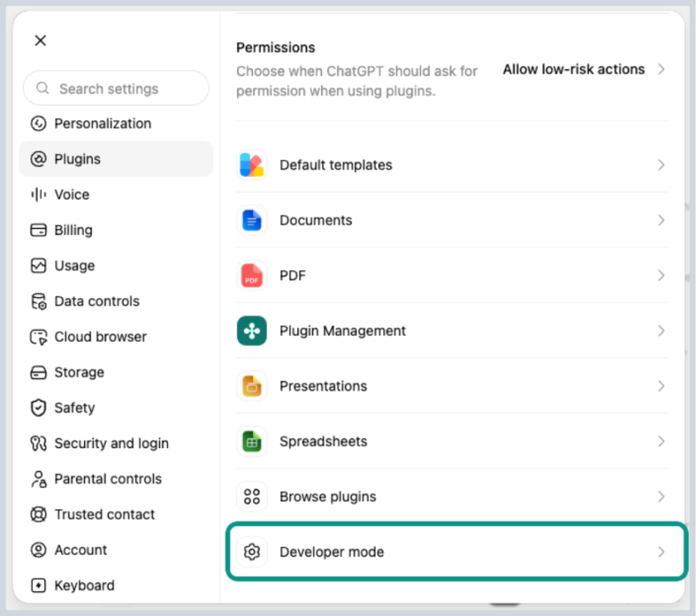
Task: Click the Data controls database icon
Action: (x=39, y=301)
